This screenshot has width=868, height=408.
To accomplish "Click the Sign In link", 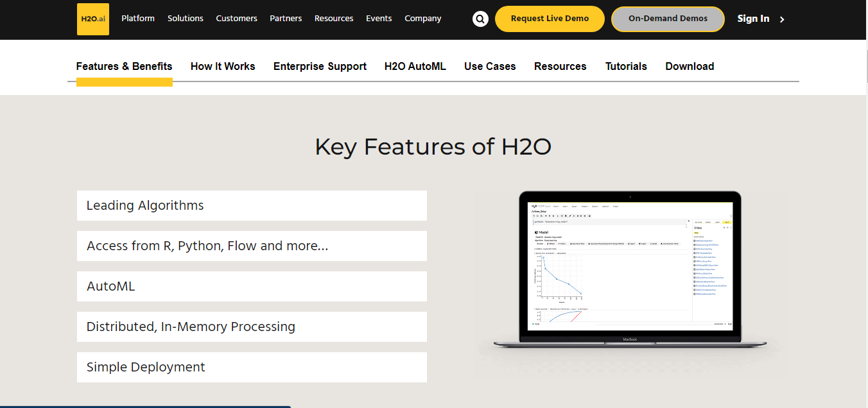I will [x=753, y=19].
